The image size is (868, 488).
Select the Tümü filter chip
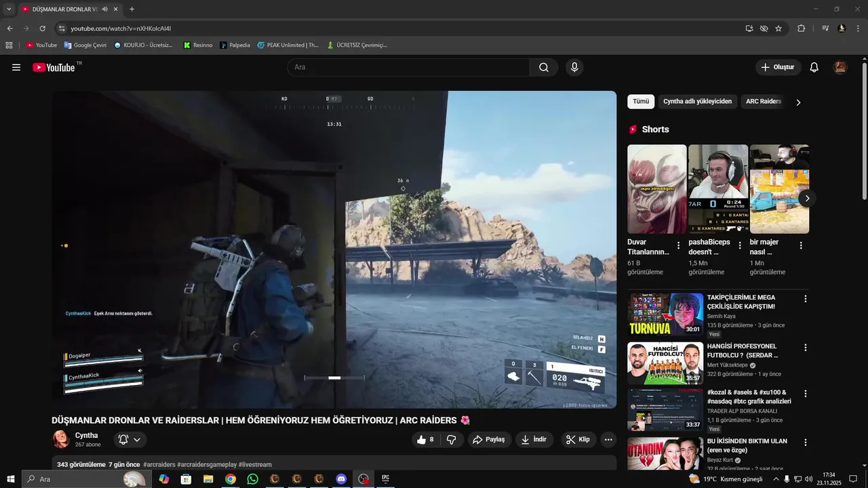(641, 102)
